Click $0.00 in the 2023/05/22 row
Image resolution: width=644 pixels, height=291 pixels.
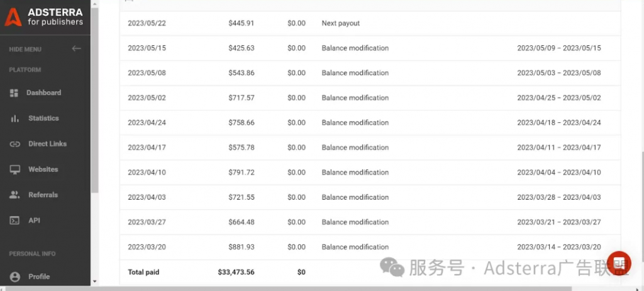[297, 23]
